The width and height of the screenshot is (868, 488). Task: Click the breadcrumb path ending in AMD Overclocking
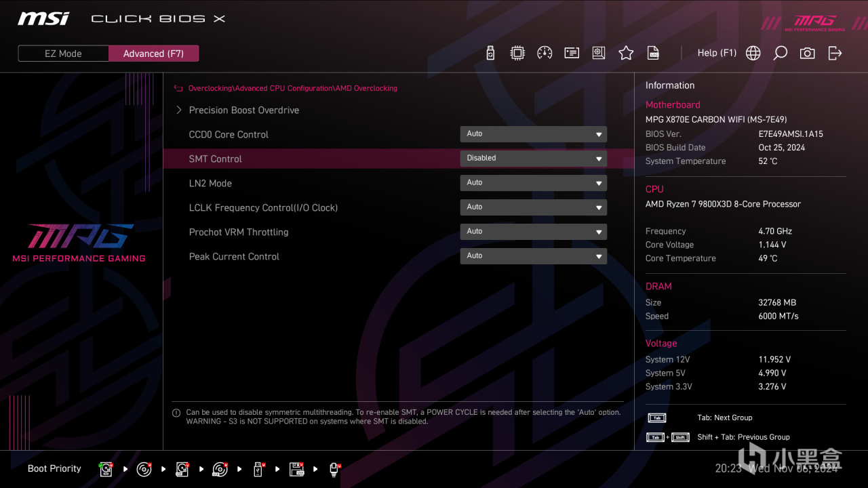[293, 88]
